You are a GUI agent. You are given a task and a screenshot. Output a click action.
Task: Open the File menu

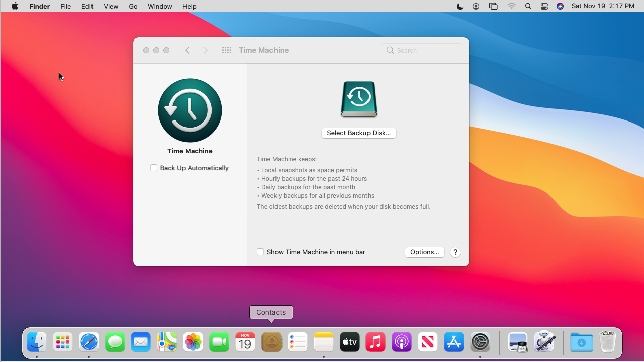tap(65, 6)
